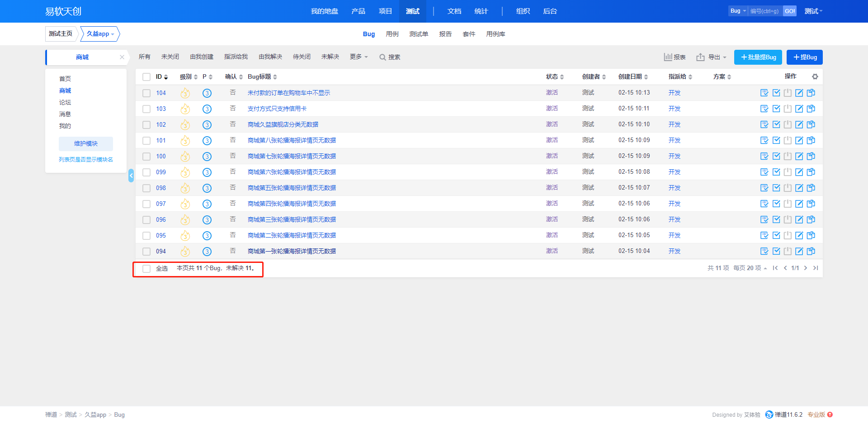This screenshot has height=424, width=868.
Task: Click the 提Bug button
Action: click(805, 57)
